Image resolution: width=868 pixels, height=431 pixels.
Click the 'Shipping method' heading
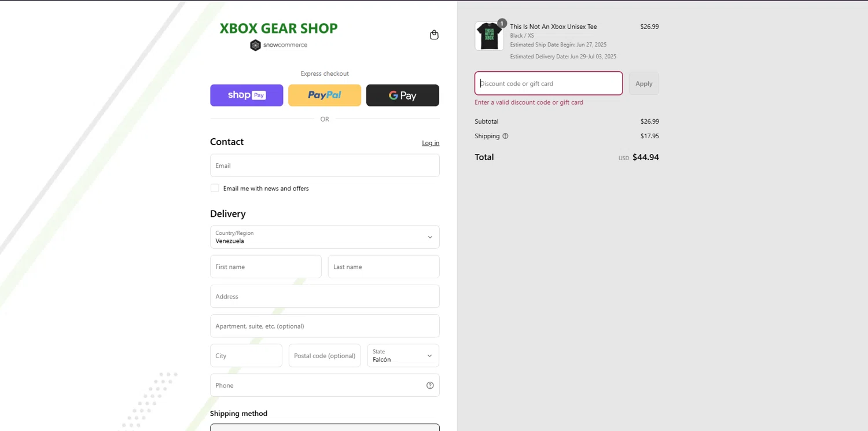238,414
